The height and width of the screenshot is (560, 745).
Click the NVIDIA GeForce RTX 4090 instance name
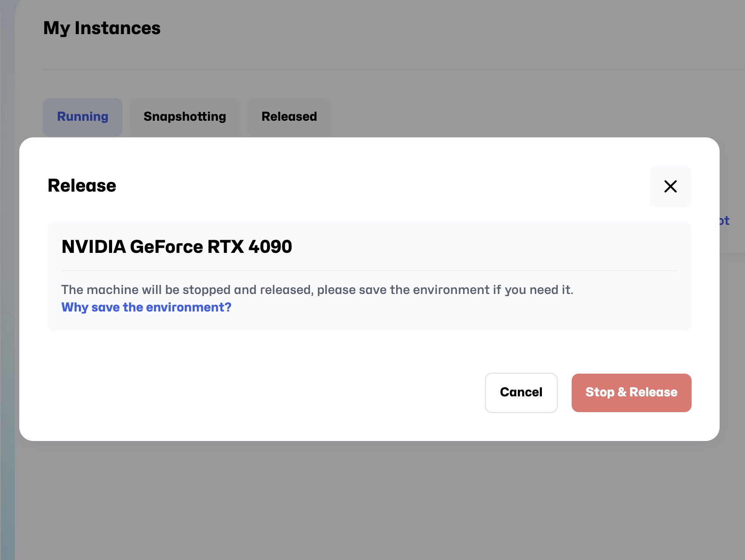point(177,247)
